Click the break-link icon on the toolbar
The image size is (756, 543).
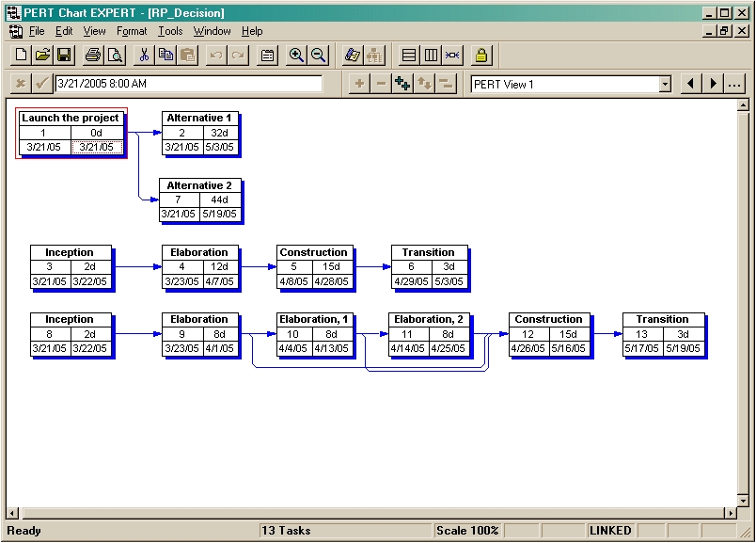(x=452, y=55)
